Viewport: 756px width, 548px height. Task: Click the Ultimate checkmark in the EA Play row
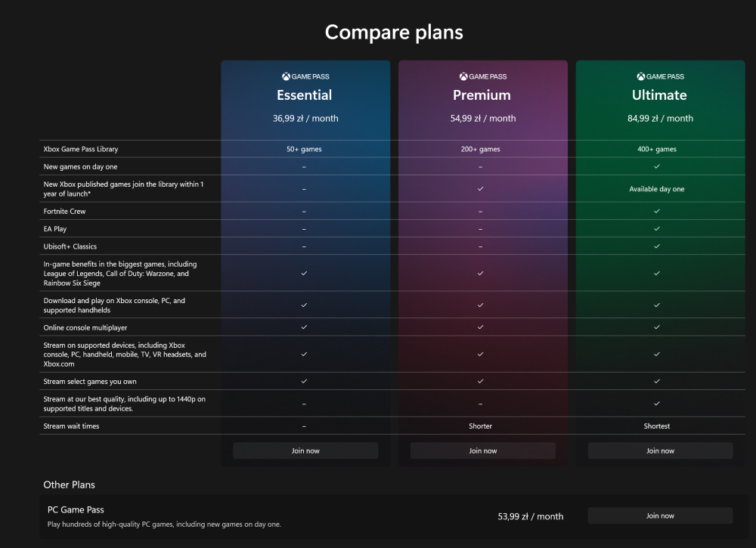coord(657,228)
